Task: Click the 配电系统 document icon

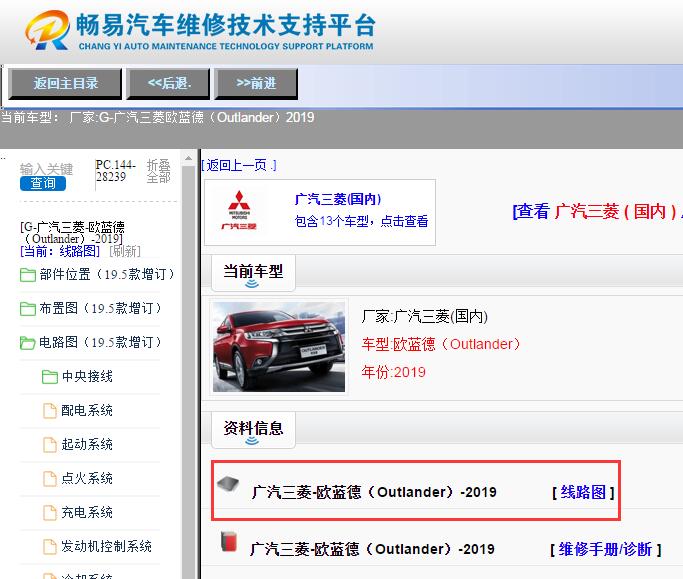Action: tap(50, 411)
